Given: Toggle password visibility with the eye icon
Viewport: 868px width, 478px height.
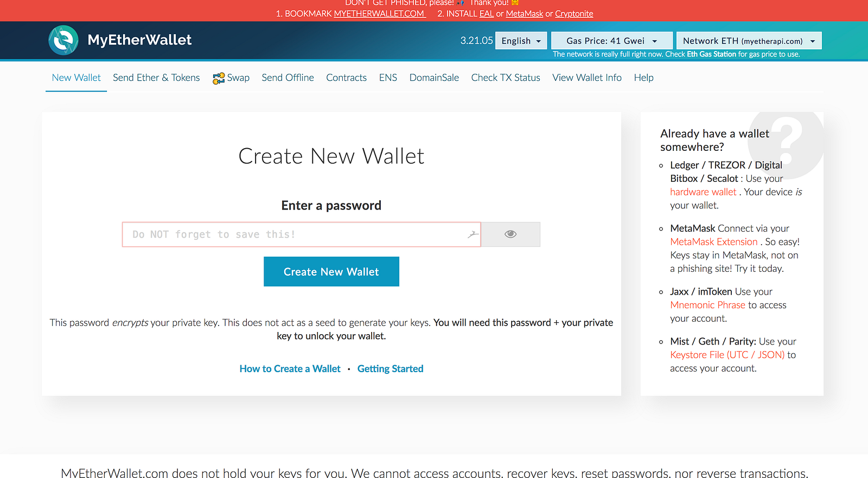Looking at the screenshot, I should point(510,234).
